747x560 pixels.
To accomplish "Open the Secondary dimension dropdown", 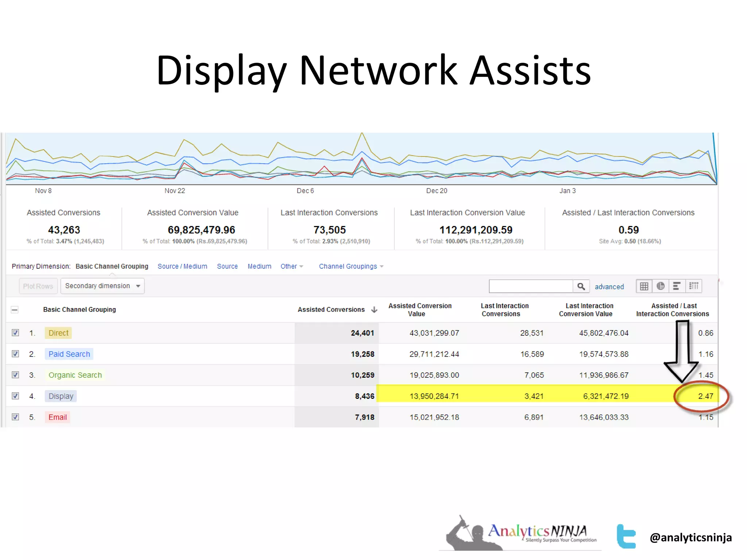I will (x=102, y=286).
